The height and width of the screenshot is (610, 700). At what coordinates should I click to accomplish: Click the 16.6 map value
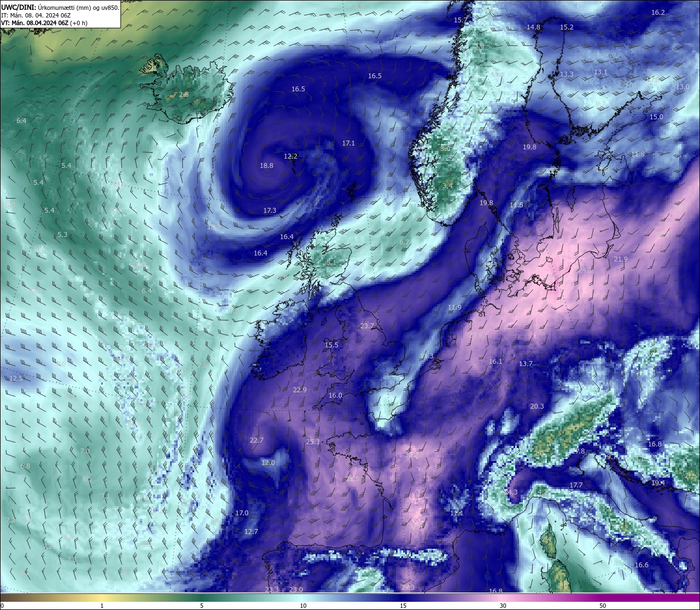click(x=641, y=565)
